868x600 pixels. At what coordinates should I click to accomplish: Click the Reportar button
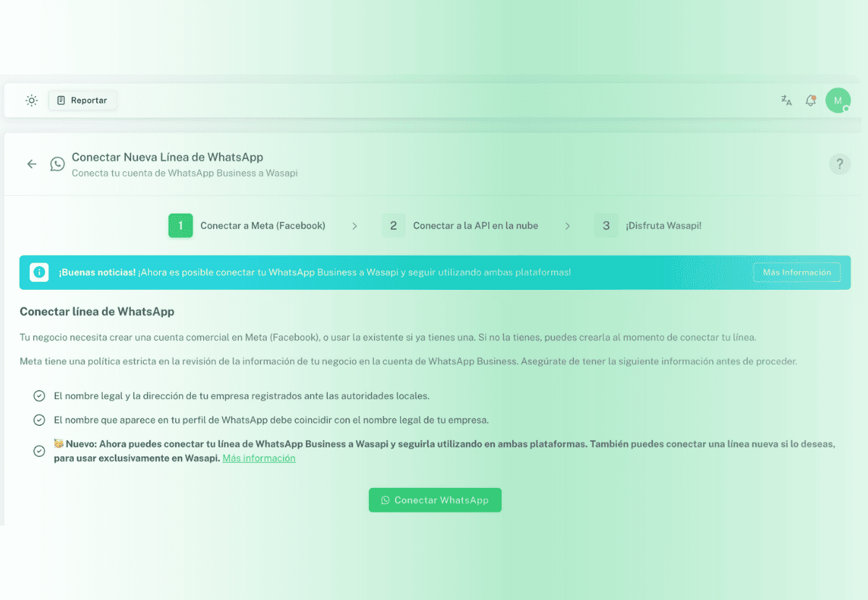pos(82,100)
